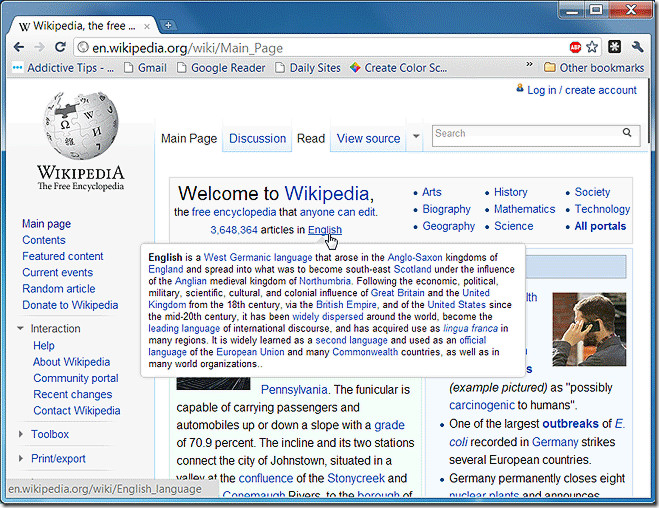Open the Technology portal
Viewport: 659px width, 508px height.
(x=602, y=209)
